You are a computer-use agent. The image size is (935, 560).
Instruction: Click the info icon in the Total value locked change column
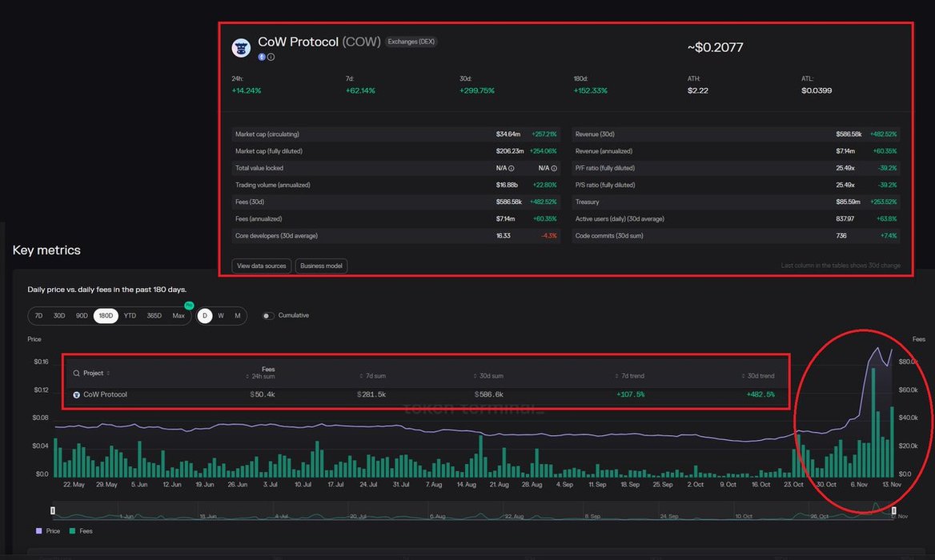[554, 168]
